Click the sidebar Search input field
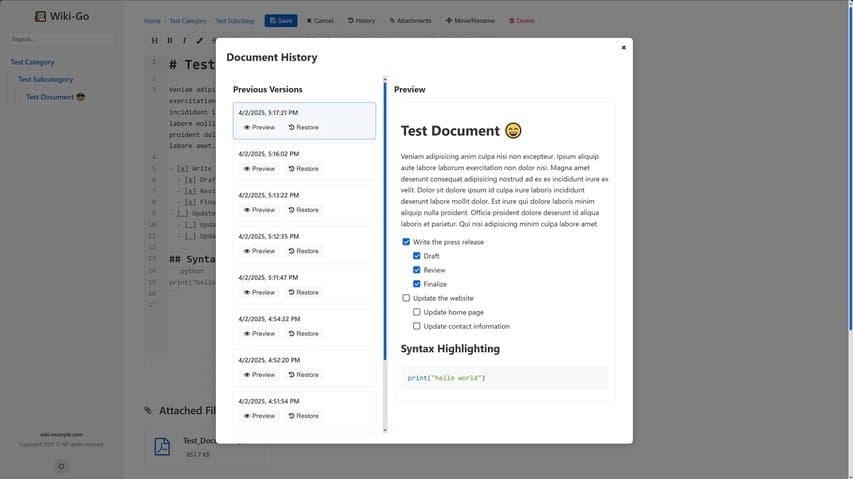The height and width of the screenshot is (479, 853). 60,40
